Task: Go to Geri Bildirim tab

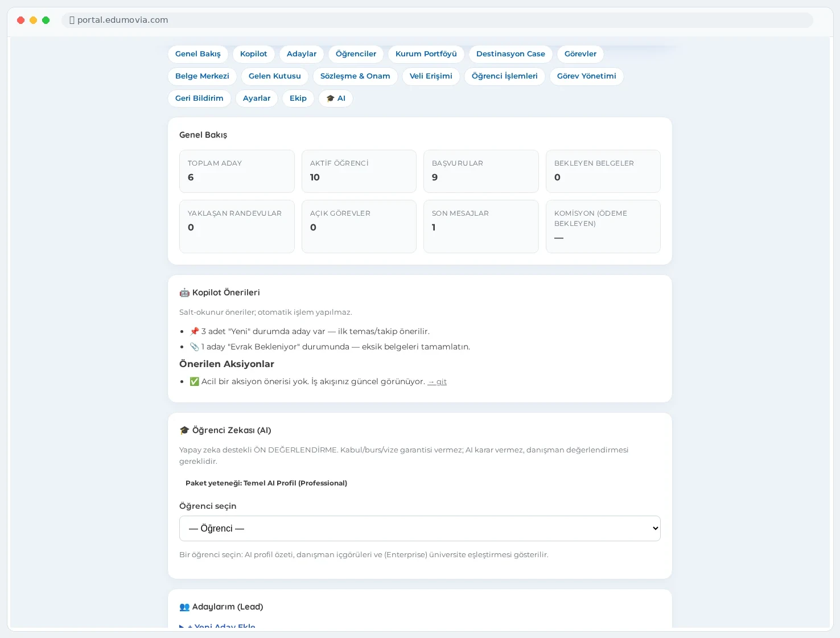Action: click(199, 98)
